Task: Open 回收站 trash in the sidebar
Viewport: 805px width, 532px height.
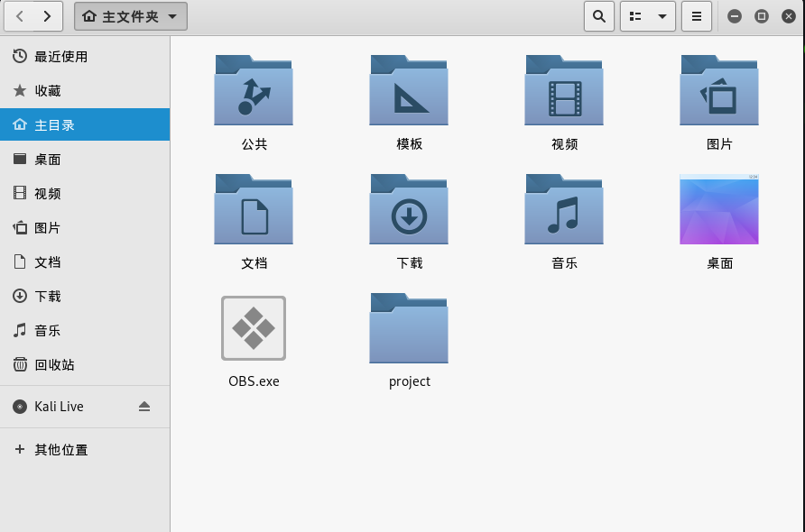Action: point(85,365)
